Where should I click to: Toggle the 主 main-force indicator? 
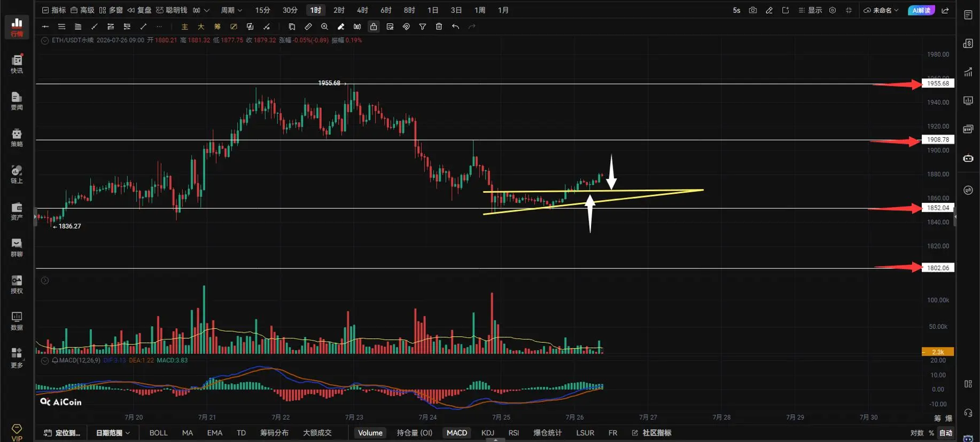pos(185,27)
